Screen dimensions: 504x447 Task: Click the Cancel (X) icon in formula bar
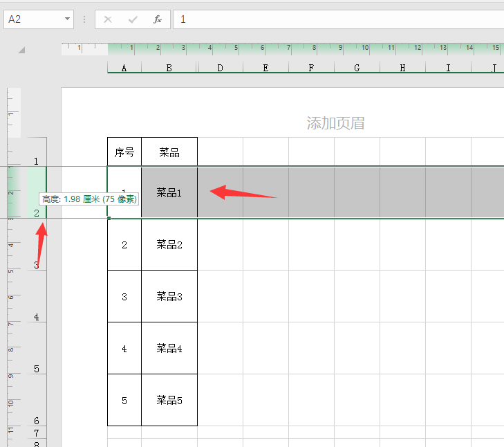(x=108, y=19)
